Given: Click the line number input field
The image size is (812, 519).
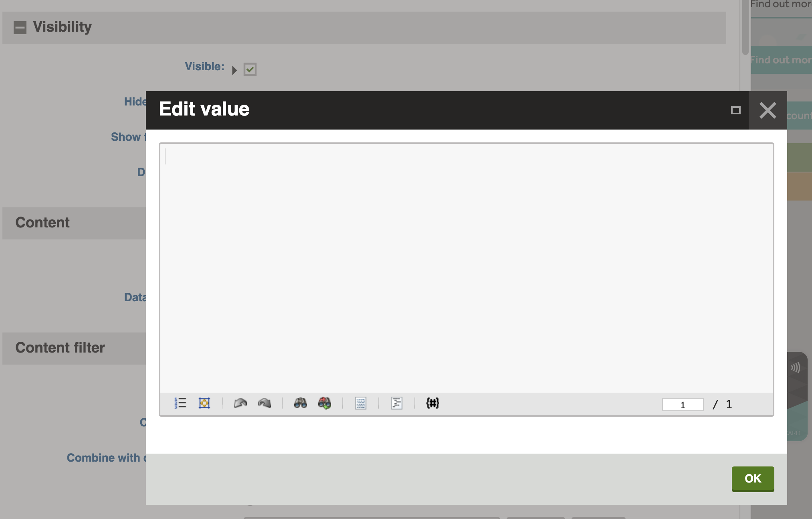Looking at the screenshot, I should (683, 405).
